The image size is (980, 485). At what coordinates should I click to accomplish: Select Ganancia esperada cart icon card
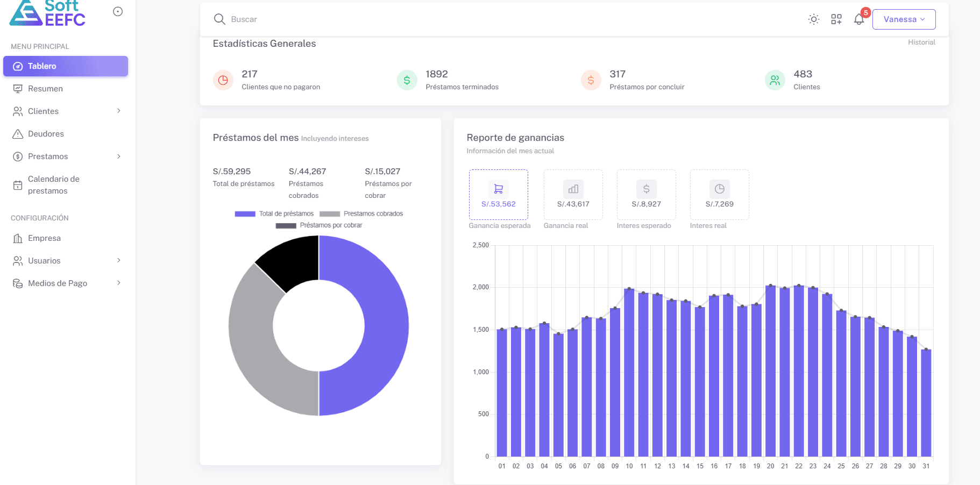coord(499,195)
